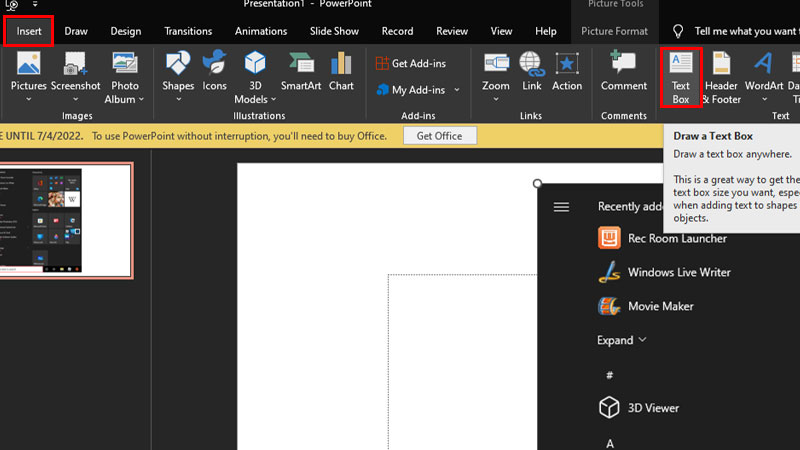Image resolution: width=800 pixels, height=450 pixels.
Task: Select the Text Box tool
Action: pyautogui.click(x=681, y=77)
